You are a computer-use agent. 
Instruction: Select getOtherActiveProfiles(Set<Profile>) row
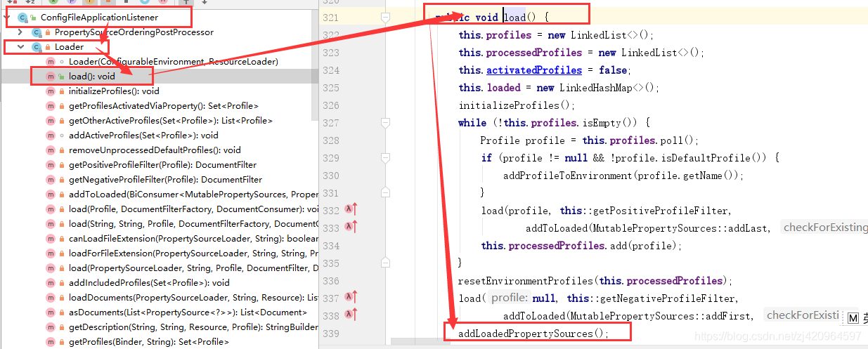pos(160,120)
